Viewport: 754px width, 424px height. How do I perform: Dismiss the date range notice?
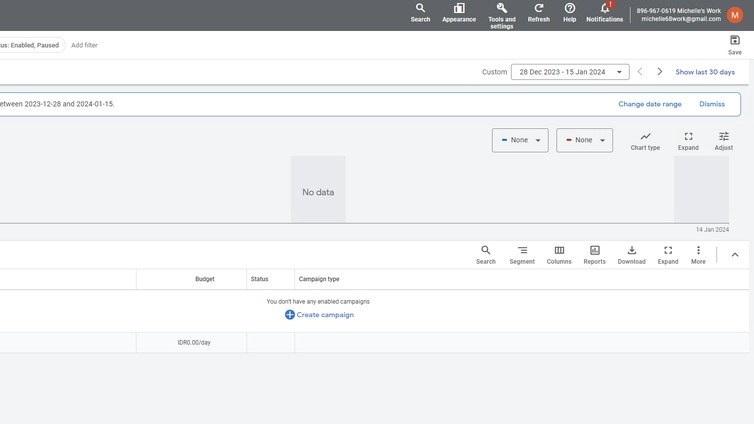click(x=712, y=104)
